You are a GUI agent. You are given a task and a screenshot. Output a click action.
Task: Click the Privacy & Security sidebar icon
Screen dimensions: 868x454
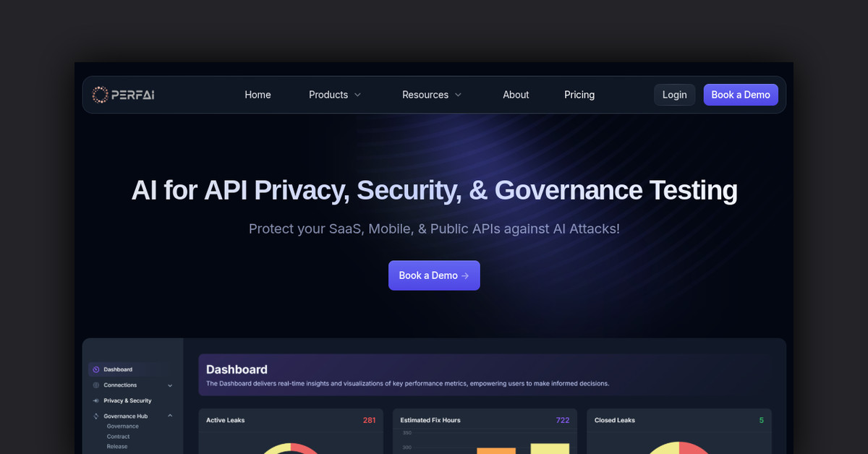(96, 401)
